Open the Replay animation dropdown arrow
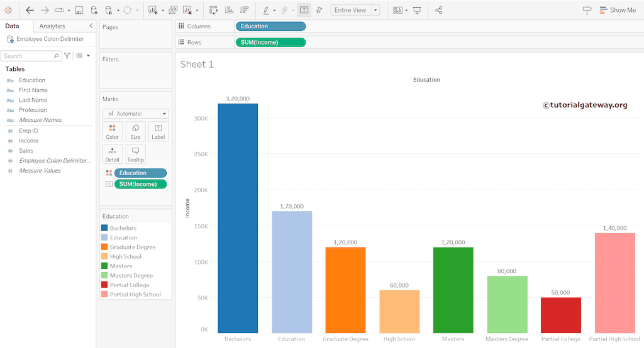Image resolution: width=644 pixels, height=348 pixels. [x=69, y=10]
